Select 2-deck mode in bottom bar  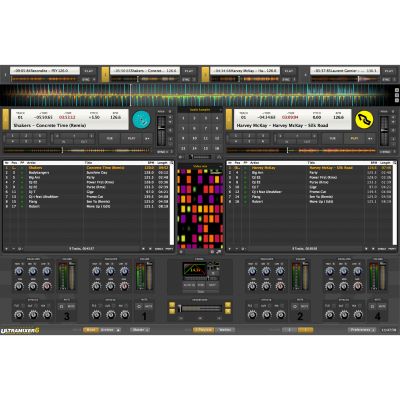pyautogui.click(x=290, y=330)
